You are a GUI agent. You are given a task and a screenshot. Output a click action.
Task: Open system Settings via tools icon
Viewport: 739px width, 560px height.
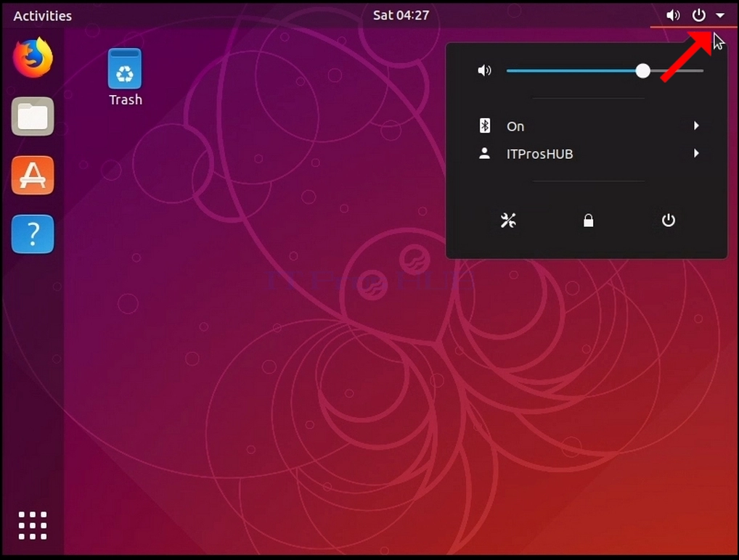click(x=508, y=220)
